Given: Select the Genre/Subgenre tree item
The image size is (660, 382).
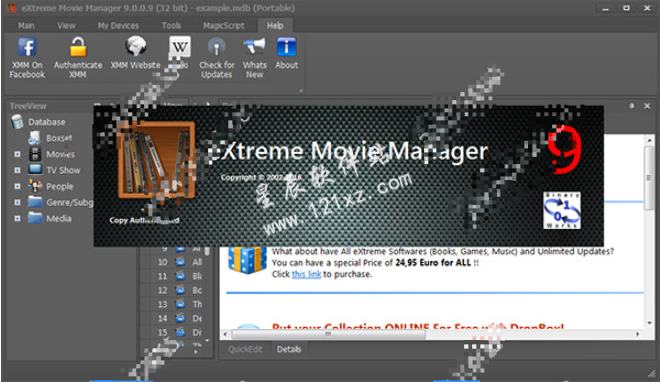Looking at the screenshot, I should point(69,202).
